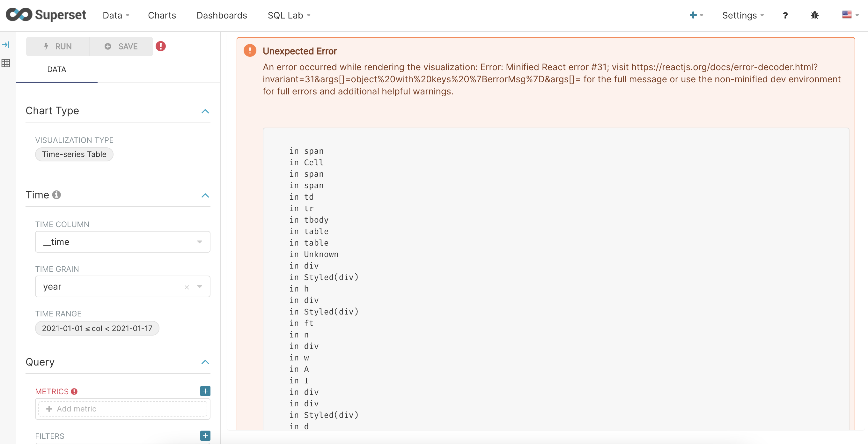Open the SQL Lab menu
The image size is (868, 444).
pos(289,15)
